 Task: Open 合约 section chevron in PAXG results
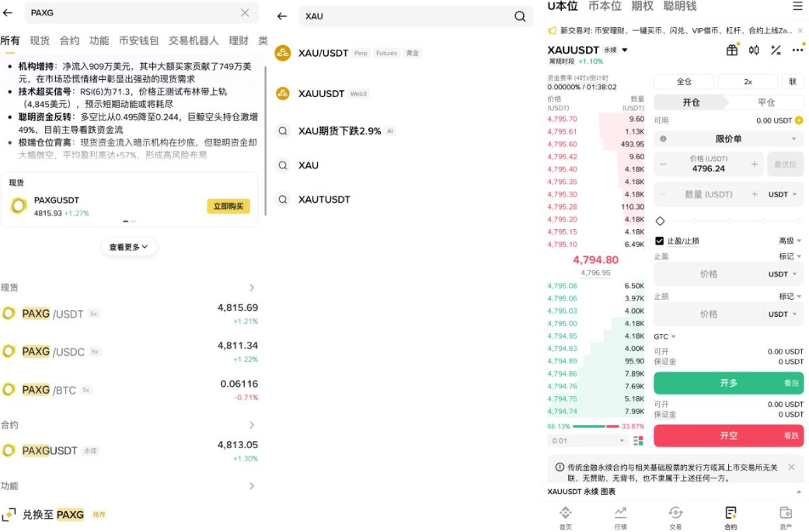252,425
